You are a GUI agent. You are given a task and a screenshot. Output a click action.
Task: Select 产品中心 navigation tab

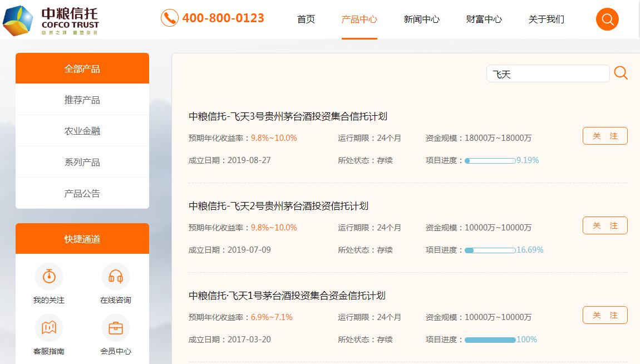point(359,19)
